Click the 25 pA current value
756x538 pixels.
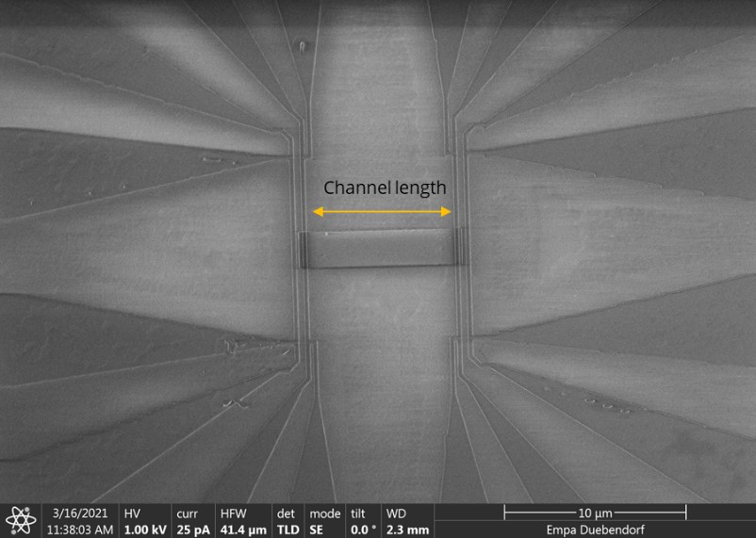pos(193,530)
